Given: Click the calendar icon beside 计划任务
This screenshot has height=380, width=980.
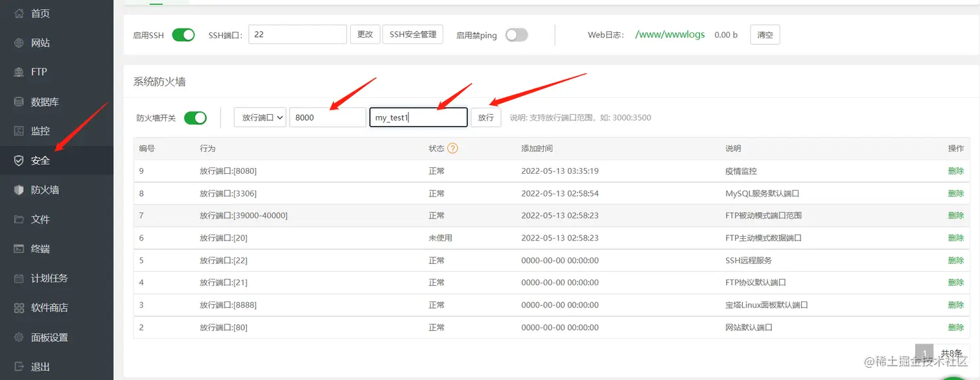Looking at the screenshot, I should pyautogui.click(x=19, y=278).
